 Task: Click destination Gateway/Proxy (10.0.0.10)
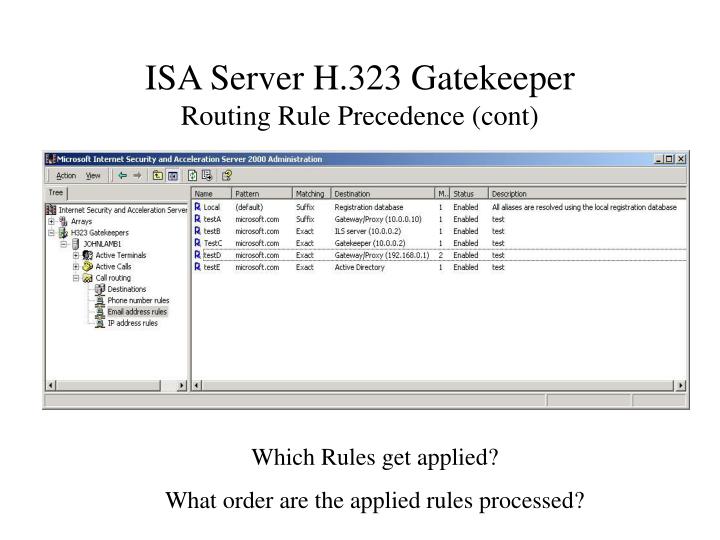377,219
